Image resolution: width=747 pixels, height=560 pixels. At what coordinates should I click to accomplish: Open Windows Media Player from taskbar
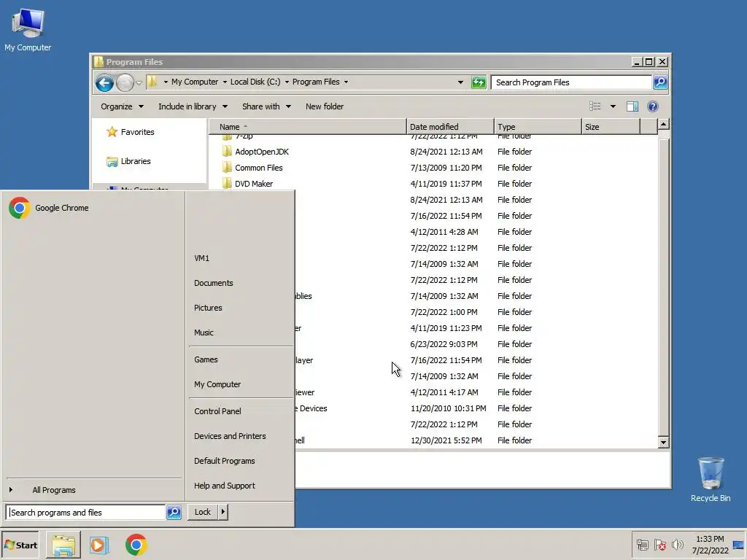tap(99, 545)
